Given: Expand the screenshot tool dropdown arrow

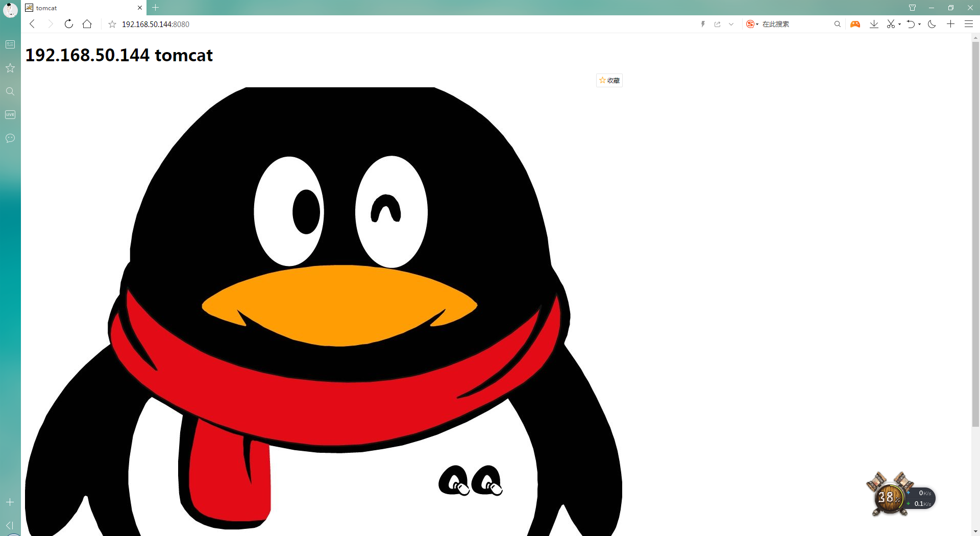Looking at the screenshot, I should pos(899,24).
